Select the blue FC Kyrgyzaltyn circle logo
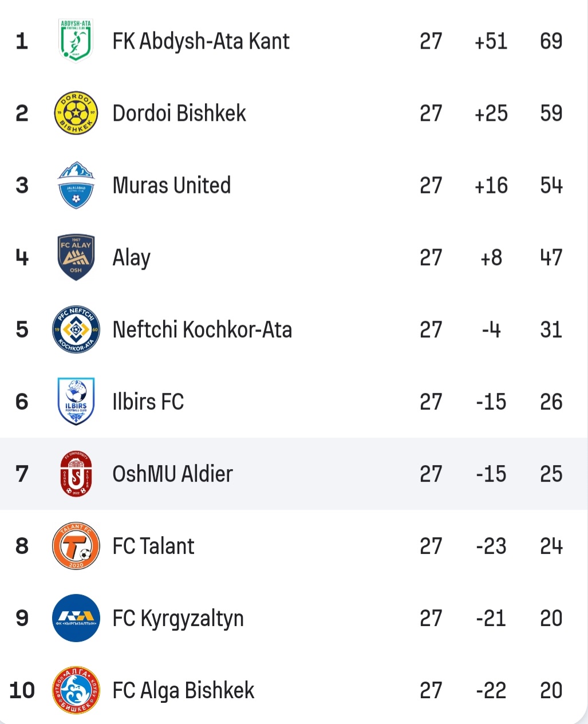The width and height of the screenshot is (588, 724). coord(76,618)
